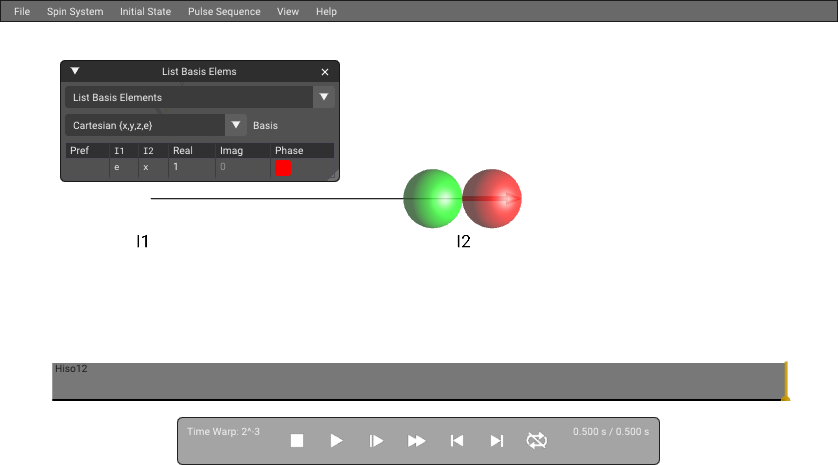Click the red Phase color swatch

[x=283, y=168]
